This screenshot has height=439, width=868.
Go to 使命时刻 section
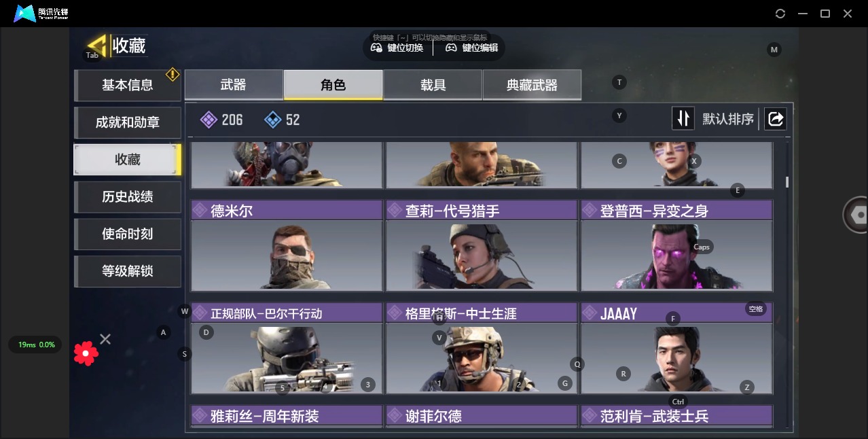pos(128,234)
